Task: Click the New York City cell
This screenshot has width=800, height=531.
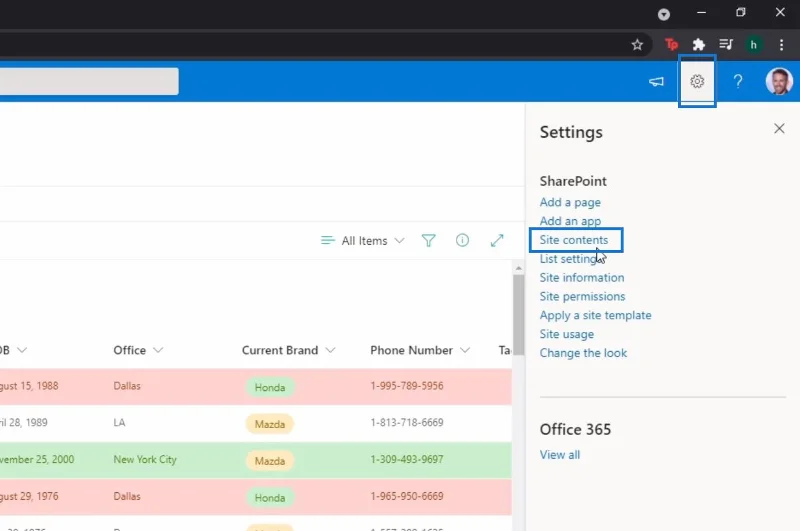Action: (145, 460)
